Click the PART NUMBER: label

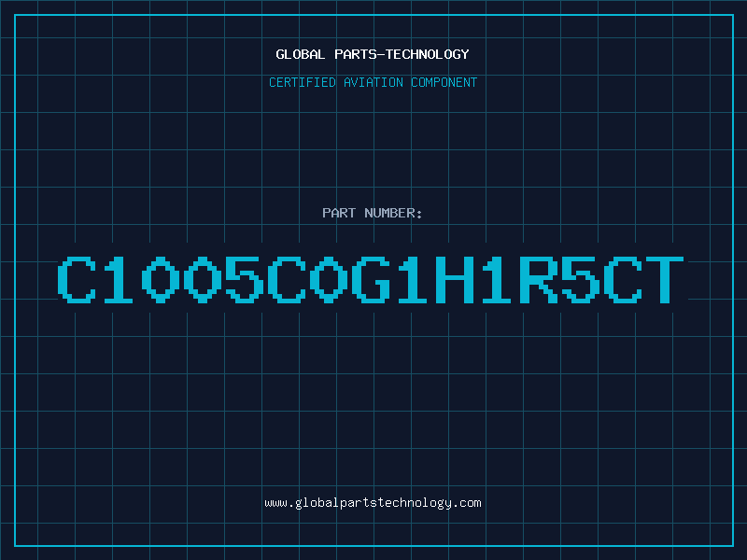pyautogui.click(x=373, y=213)
